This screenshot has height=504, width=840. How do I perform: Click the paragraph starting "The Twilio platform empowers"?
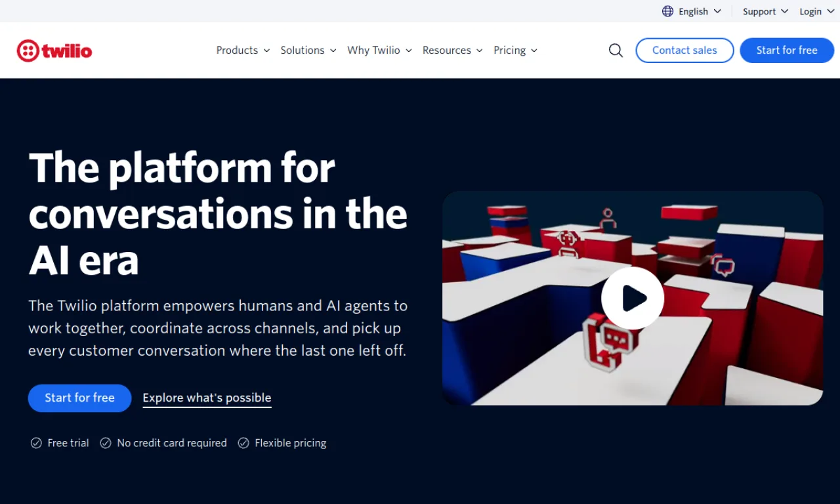point(218,328)
